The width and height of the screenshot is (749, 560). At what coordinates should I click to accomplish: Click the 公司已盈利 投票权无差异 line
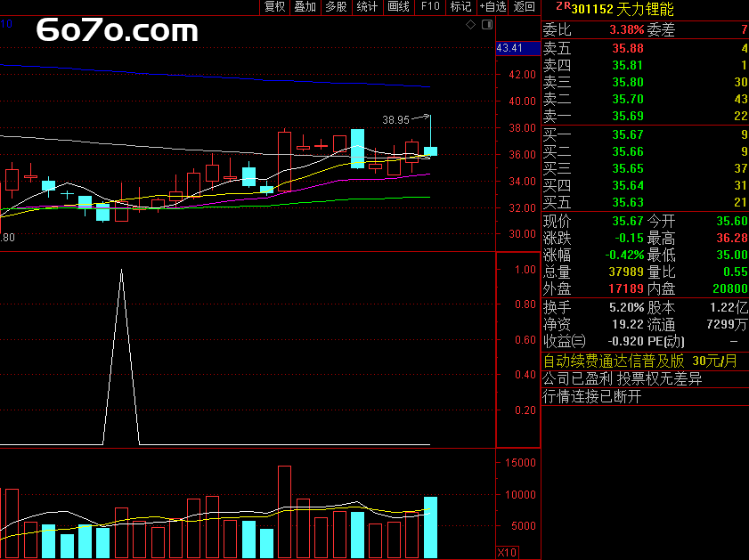coord(623,378)
